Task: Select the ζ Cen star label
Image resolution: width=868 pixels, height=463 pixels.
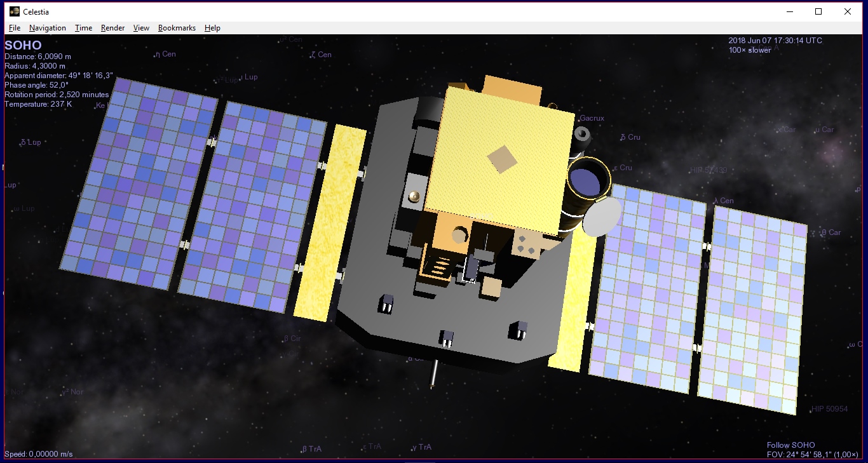Action: 321,55
